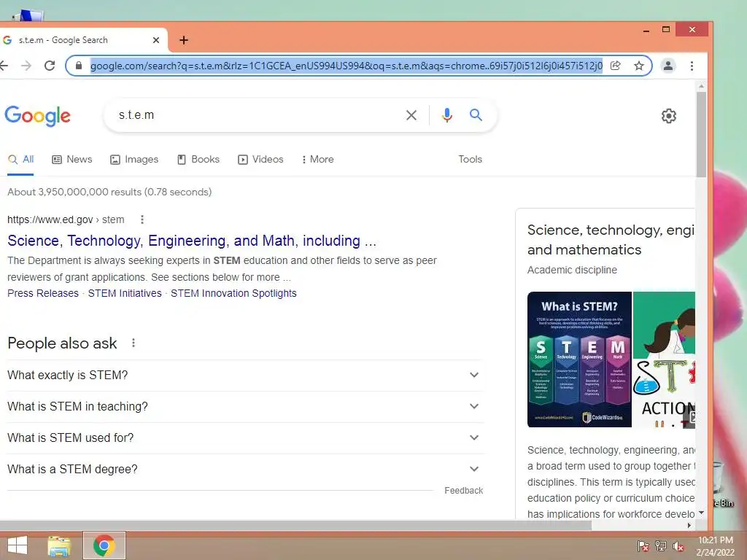
Task: Open Chrome's three-dot menu
Action: (x=692, y=66)
